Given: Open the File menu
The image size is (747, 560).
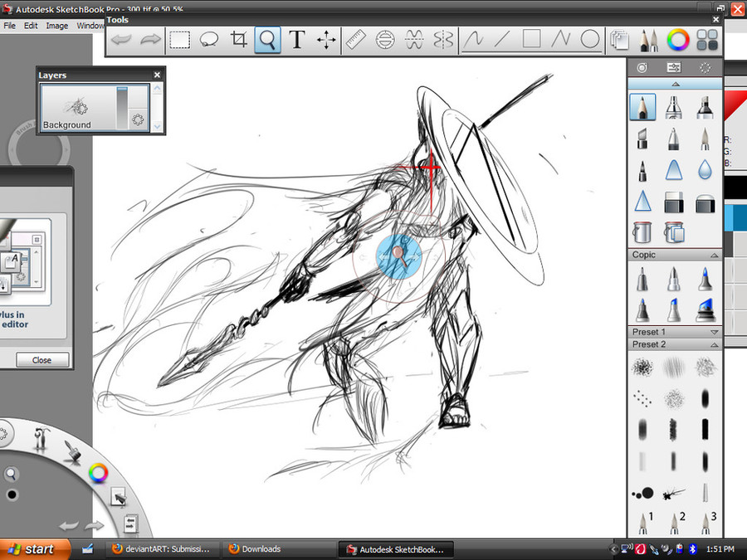Looking at the screenshot, I should 9,26.
